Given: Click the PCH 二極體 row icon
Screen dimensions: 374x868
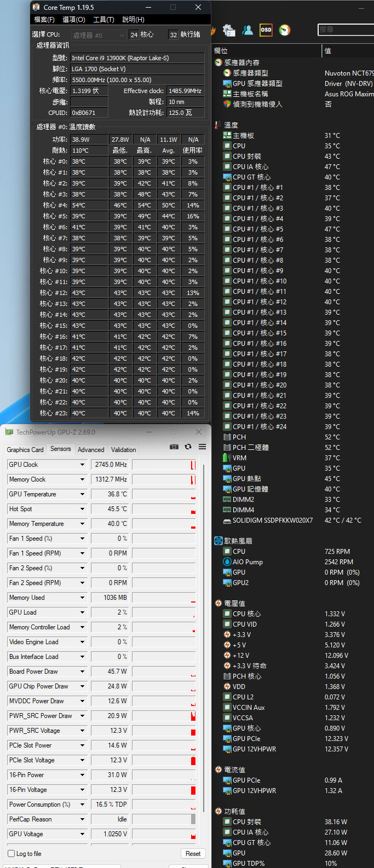Looking at the screenshot, I should [227, 447].
